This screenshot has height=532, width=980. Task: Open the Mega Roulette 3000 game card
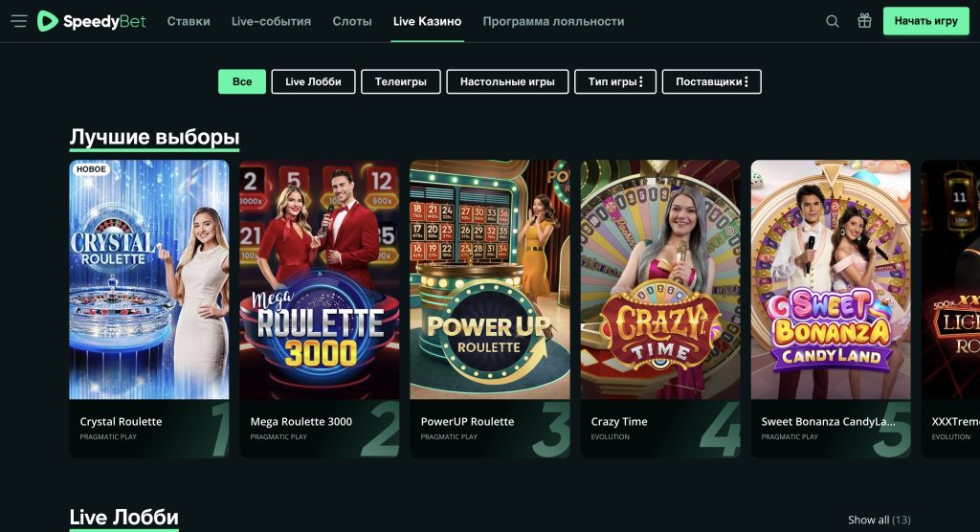320,279
